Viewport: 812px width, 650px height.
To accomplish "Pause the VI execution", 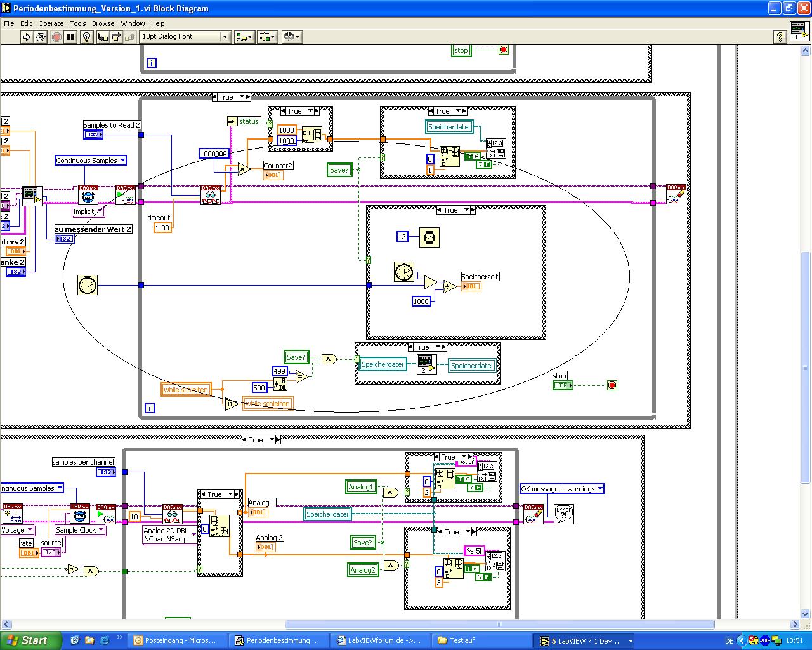I will pos(70,37).
